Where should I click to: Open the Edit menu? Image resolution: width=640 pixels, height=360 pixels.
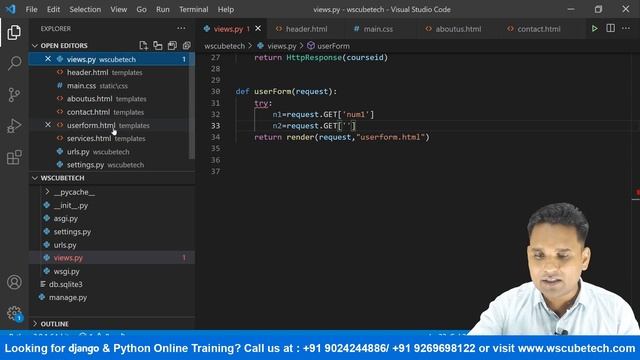click(53, 9)
